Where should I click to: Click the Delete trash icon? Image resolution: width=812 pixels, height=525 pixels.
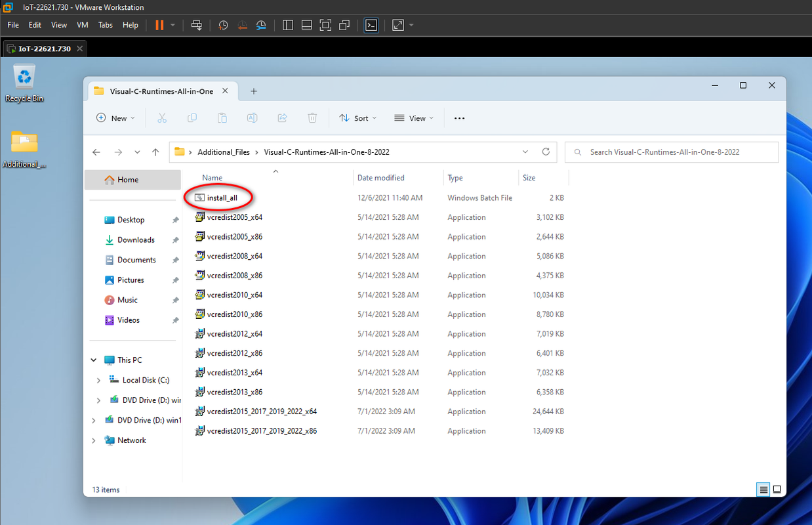coord(312,118)
